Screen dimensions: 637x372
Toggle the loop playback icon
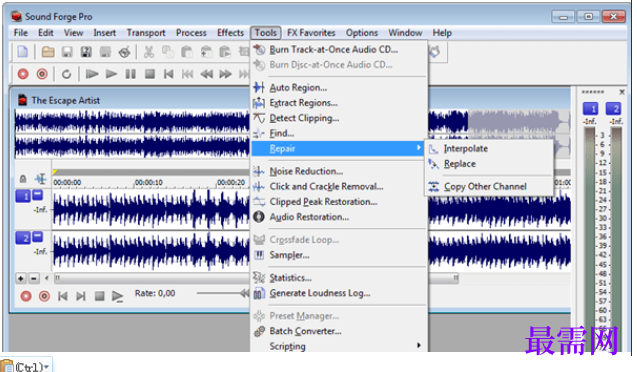point(67,74)
